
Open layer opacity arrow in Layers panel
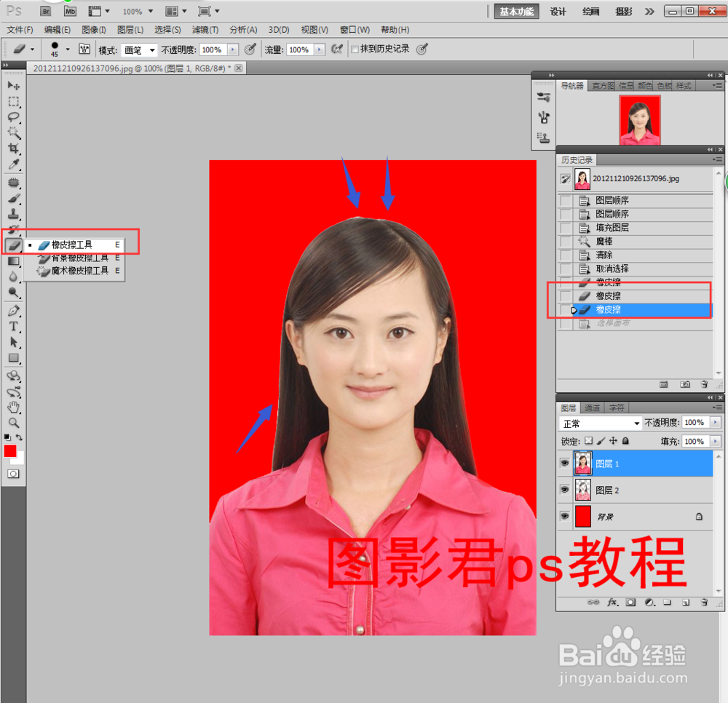pos(716,422)
